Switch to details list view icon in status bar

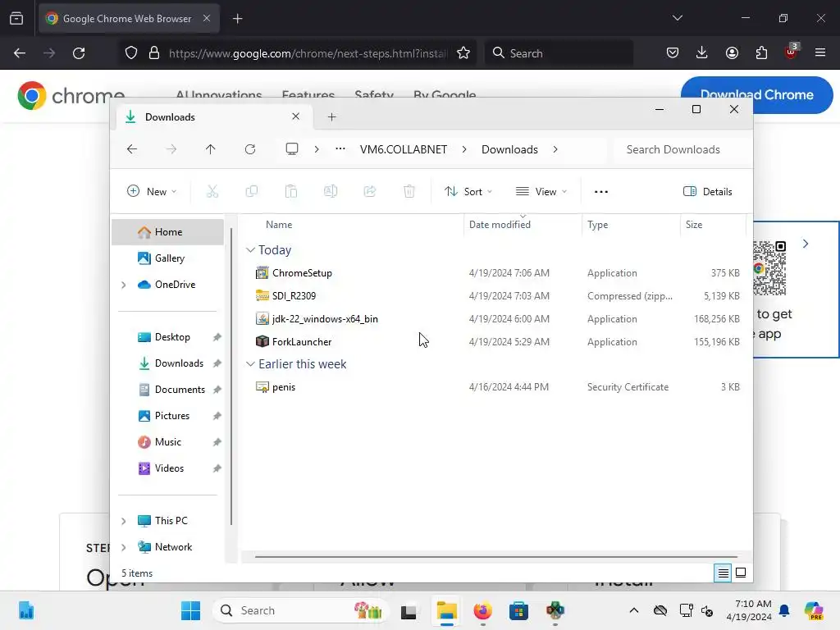click(x=724, y=573)
